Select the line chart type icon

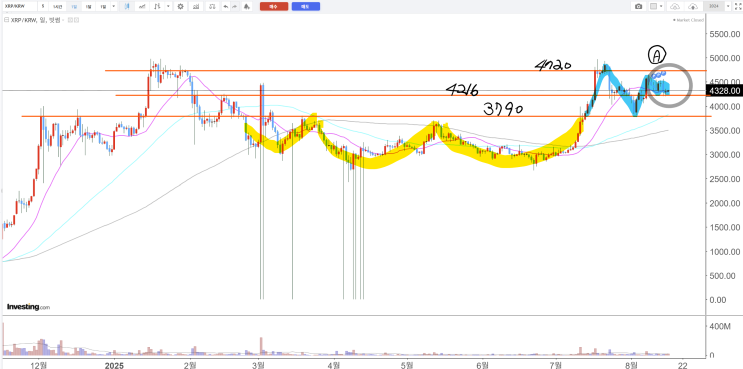tap(142, 6)
